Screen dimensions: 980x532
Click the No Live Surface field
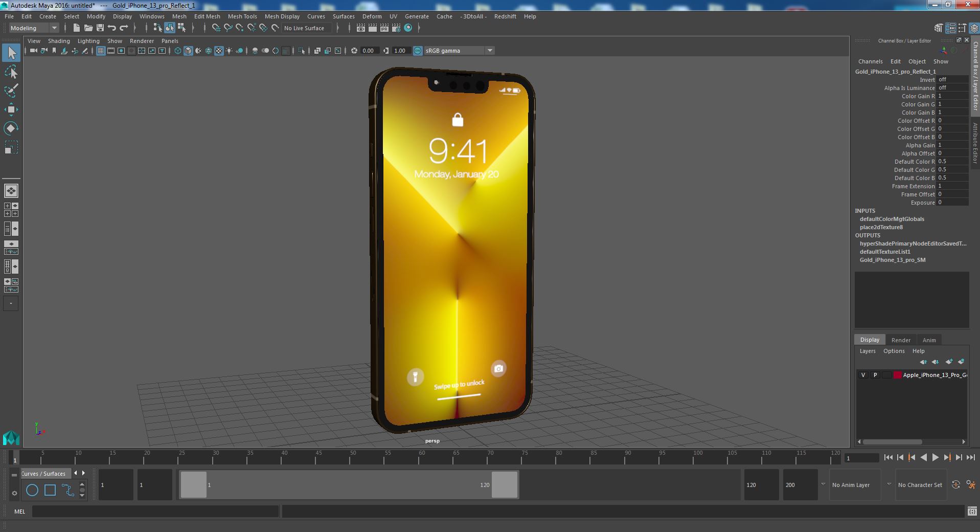click(308, 28)
